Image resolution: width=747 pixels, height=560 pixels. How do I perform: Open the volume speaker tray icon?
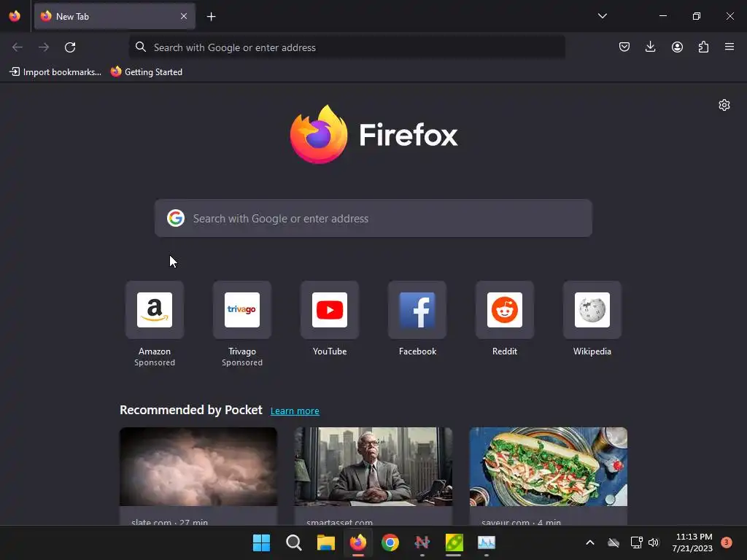(x=654, y=542)
